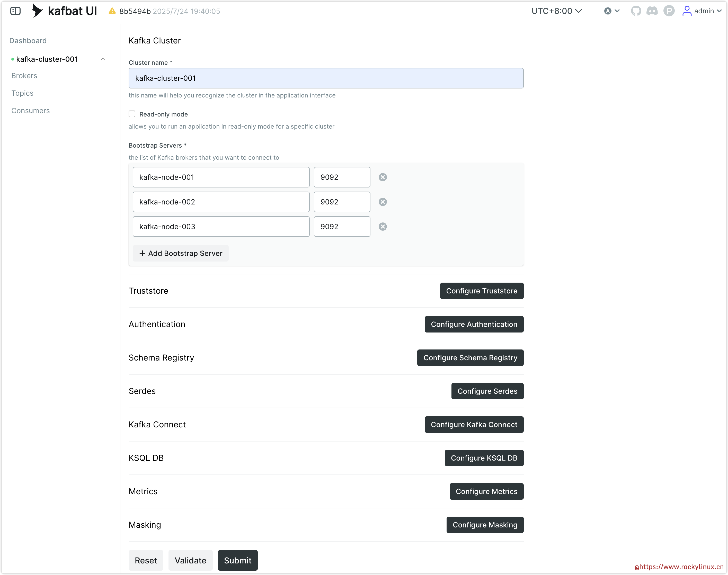This screenshot has height=575, width=728.
Task: Click the kafbat UI logo
Action: (64, 11)
